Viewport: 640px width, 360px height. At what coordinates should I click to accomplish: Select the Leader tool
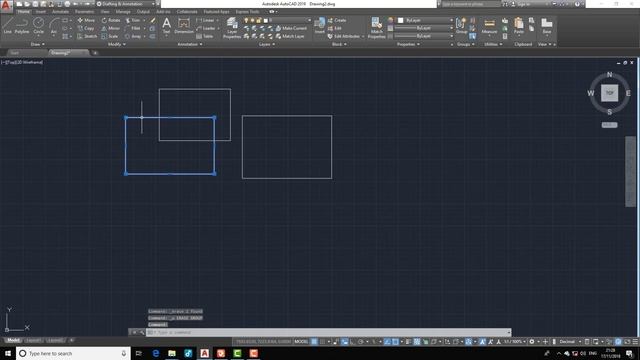point(206,28)
